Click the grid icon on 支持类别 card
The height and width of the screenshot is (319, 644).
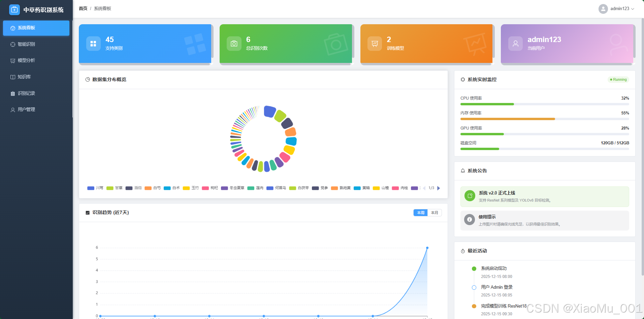click(x=93, y=43)
